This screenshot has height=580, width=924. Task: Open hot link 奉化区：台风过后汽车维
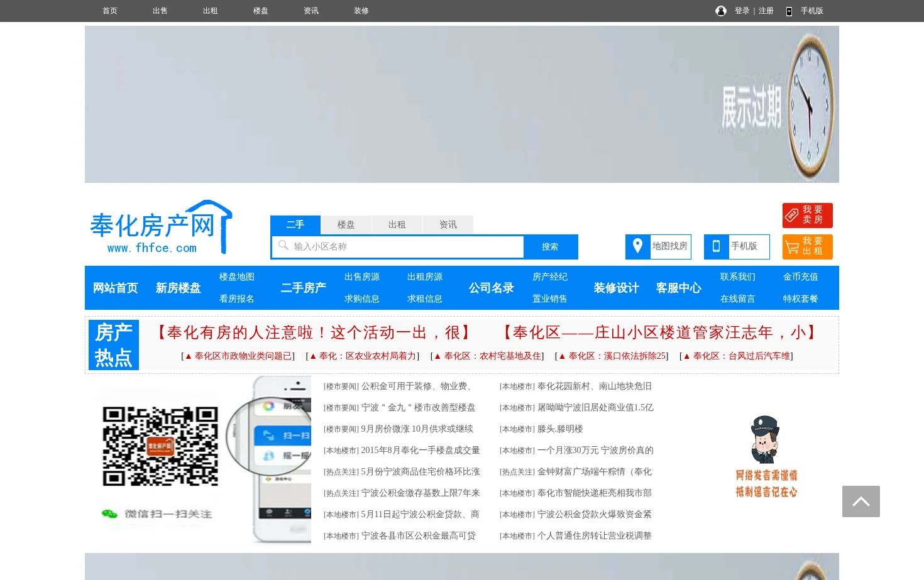[x=737, y=356]
